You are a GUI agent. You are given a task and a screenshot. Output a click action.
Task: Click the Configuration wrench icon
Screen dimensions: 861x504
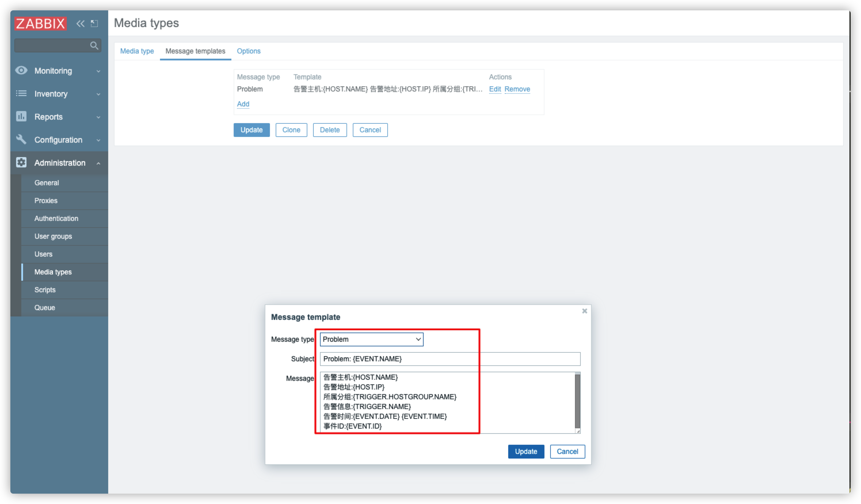pyautogui.click(x=21, y=139)
